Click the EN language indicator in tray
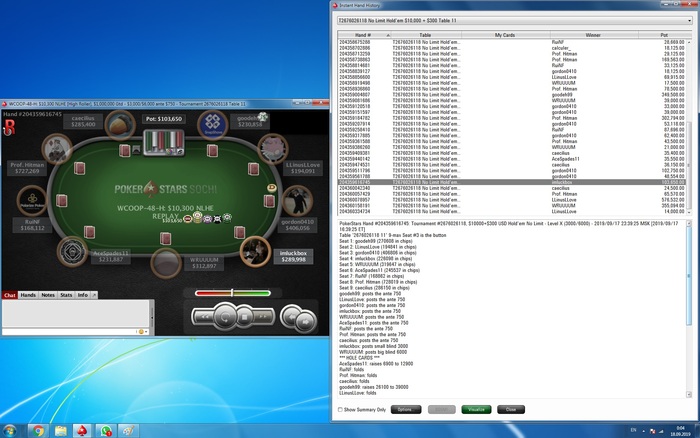The image size is (700, 438). coord(633,430)
